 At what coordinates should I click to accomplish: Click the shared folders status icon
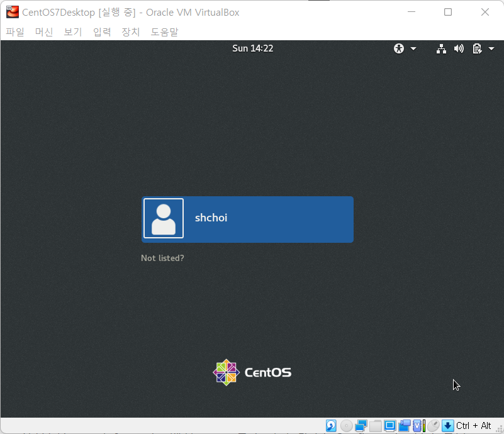click(376, 426)
